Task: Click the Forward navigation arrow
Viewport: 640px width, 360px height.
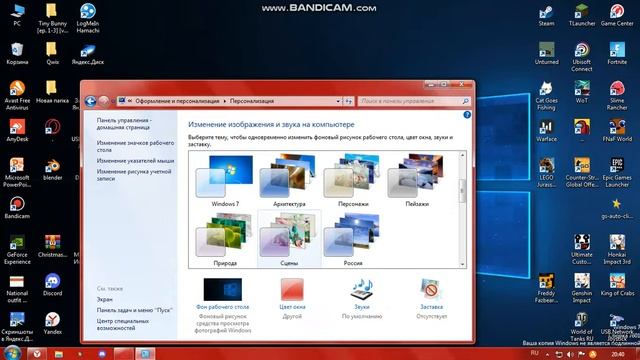Action: tap(104, 101)
